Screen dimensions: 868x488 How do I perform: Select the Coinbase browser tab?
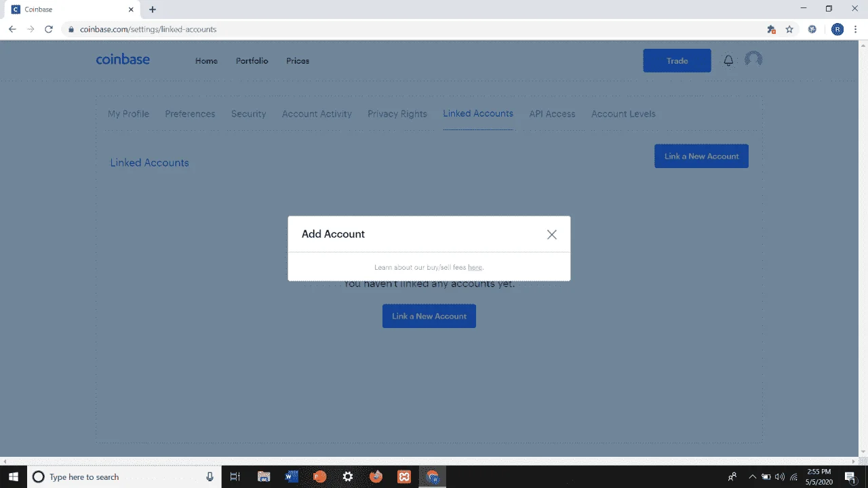point(73,9)
